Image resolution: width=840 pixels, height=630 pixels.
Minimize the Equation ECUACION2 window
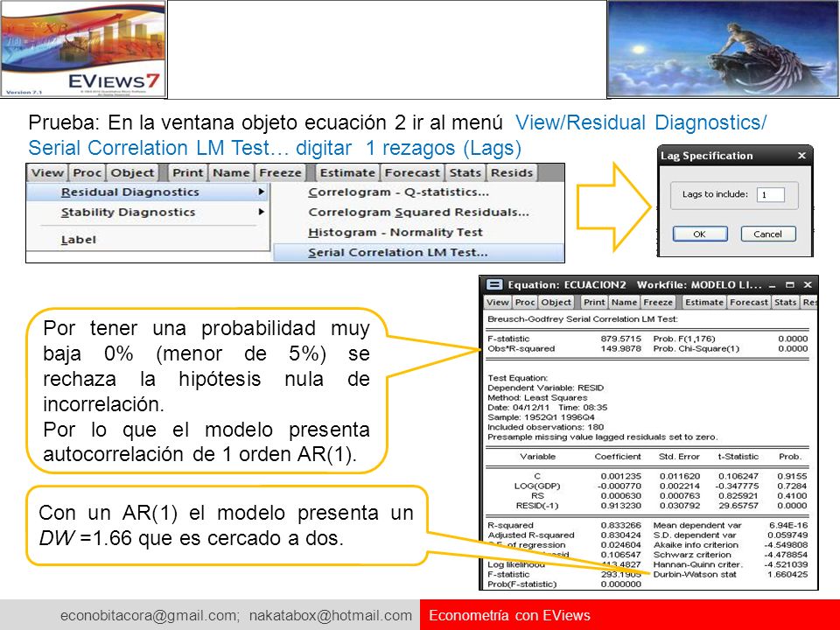coord(772,285)
